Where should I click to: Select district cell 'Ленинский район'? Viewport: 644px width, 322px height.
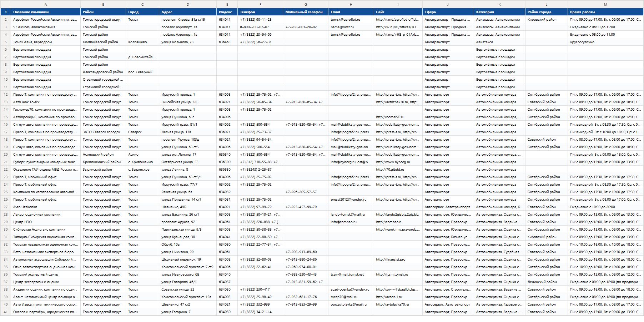pos(547,282)
